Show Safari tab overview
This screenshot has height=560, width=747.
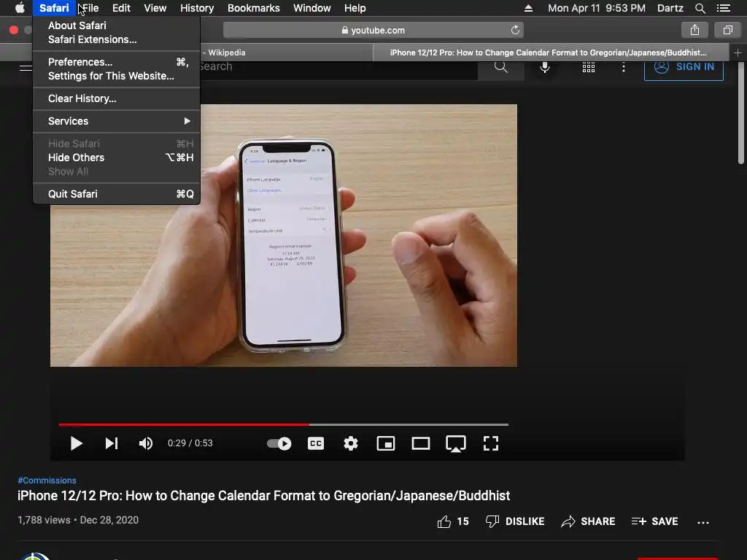727,30
